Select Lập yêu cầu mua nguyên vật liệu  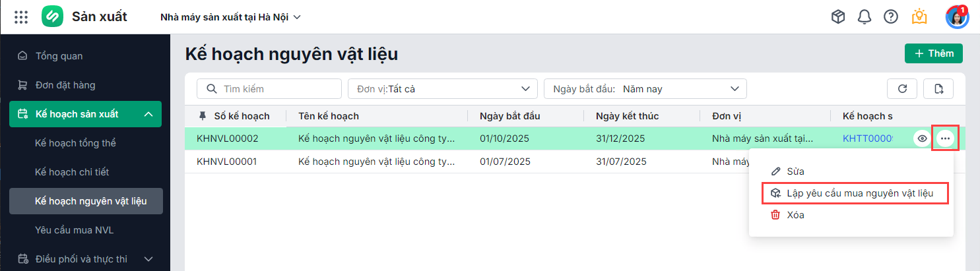tap(855, 193)
